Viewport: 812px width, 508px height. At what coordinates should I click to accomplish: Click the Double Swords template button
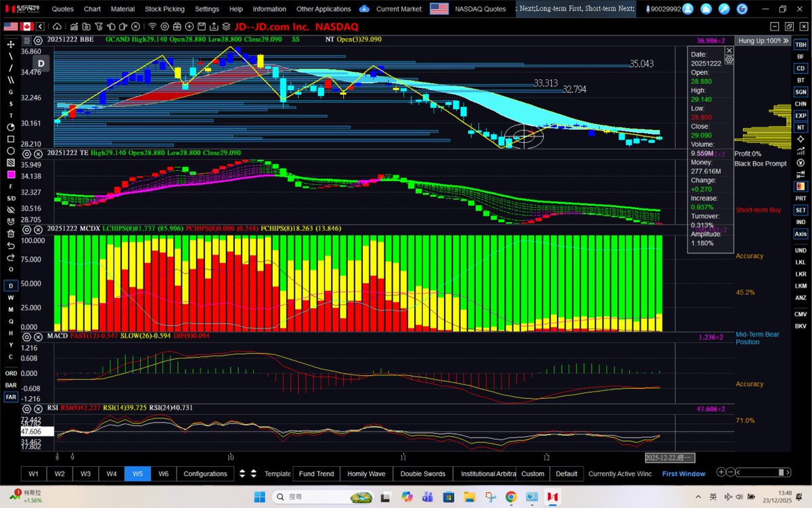pos(422,473)
